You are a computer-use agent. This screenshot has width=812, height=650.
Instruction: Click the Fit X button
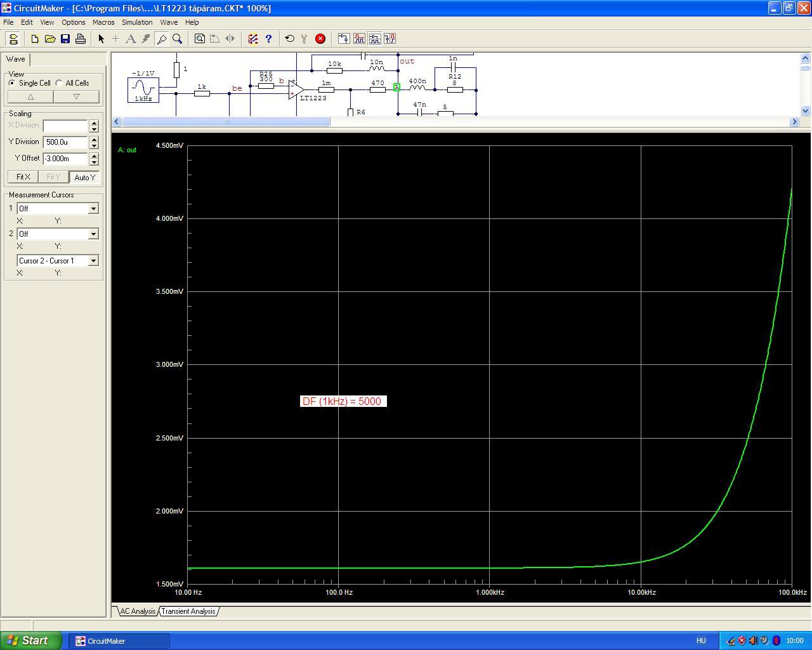point(23,177)
